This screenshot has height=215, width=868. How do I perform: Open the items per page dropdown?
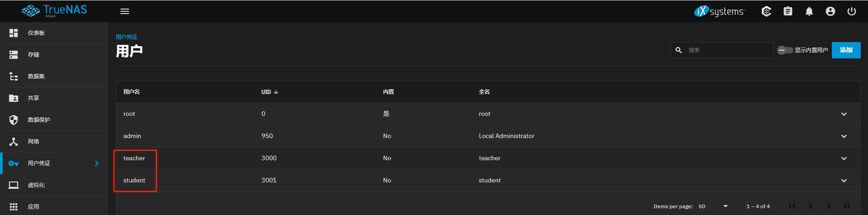[x=714, y=206]
